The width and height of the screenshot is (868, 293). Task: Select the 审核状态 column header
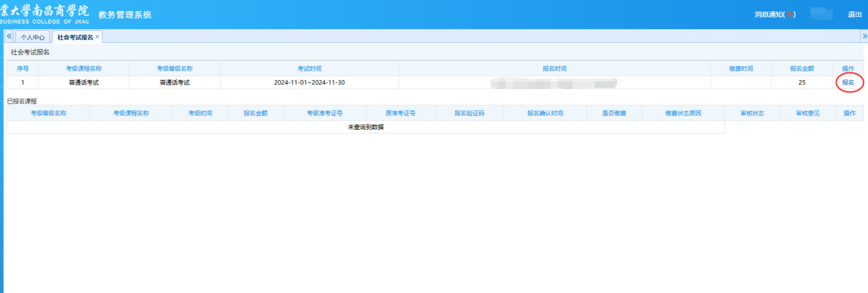point(752,113)
